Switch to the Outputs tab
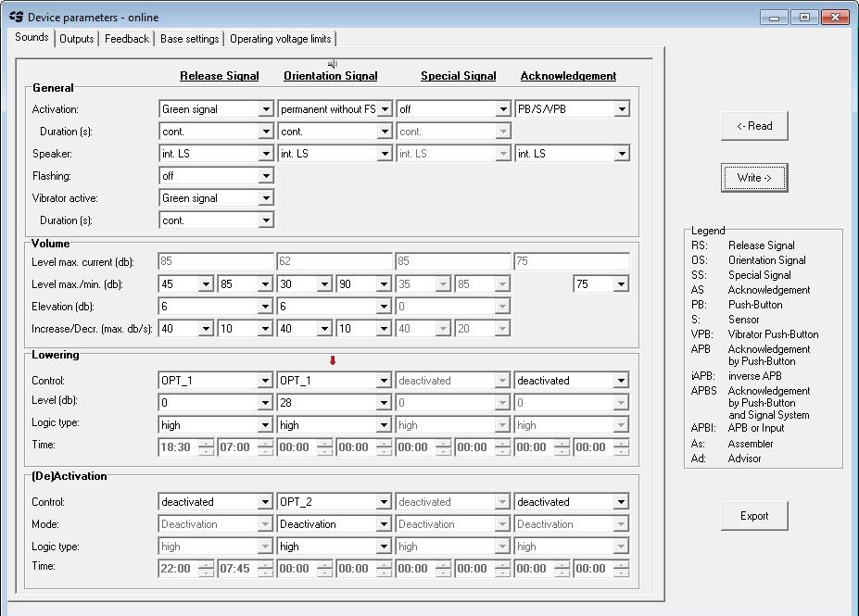 [x=77, y=39]
